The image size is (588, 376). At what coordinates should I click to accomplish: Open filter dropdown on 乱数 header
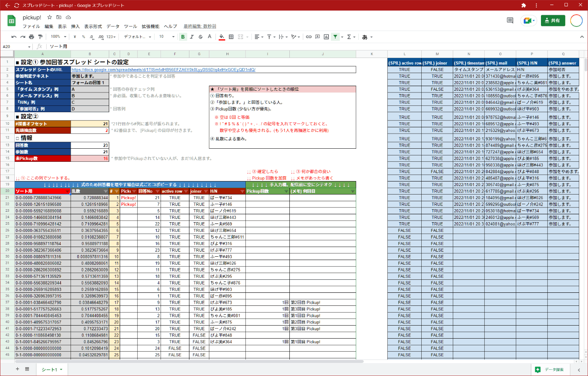[x=105, y=191]
